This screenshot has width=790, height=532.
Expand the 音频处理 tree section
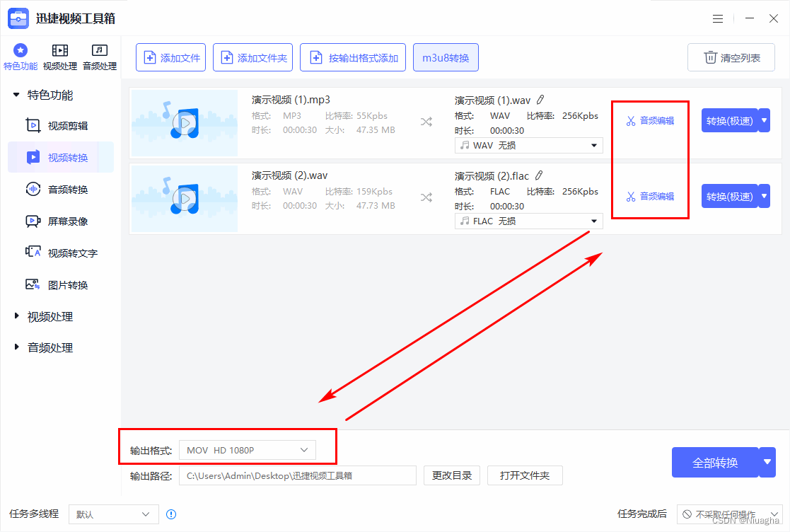(x=16, y=347)
